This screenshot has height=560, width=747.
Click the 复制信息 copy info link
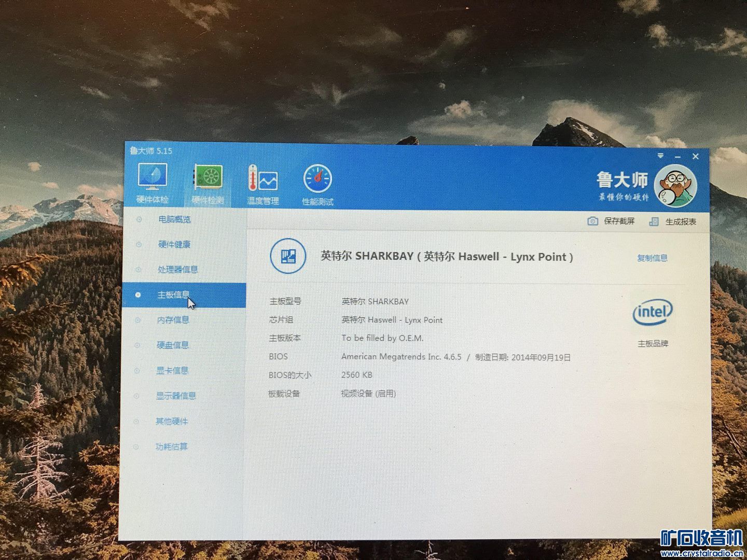click(652, 258)
